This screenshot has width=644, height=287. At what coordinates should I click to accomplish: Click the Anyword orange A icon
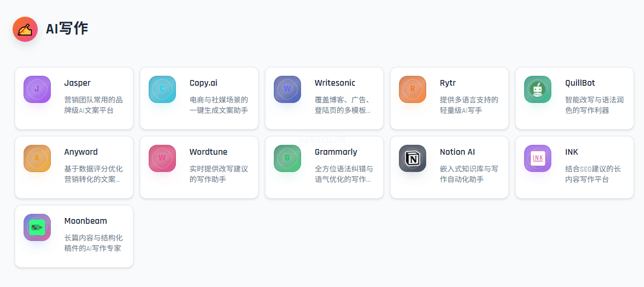37,158
